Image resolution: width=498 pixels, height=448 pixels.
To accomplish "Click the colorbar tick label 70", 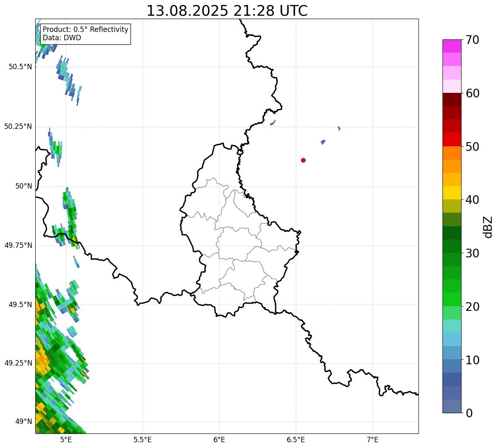I will (x=472, y=40).
